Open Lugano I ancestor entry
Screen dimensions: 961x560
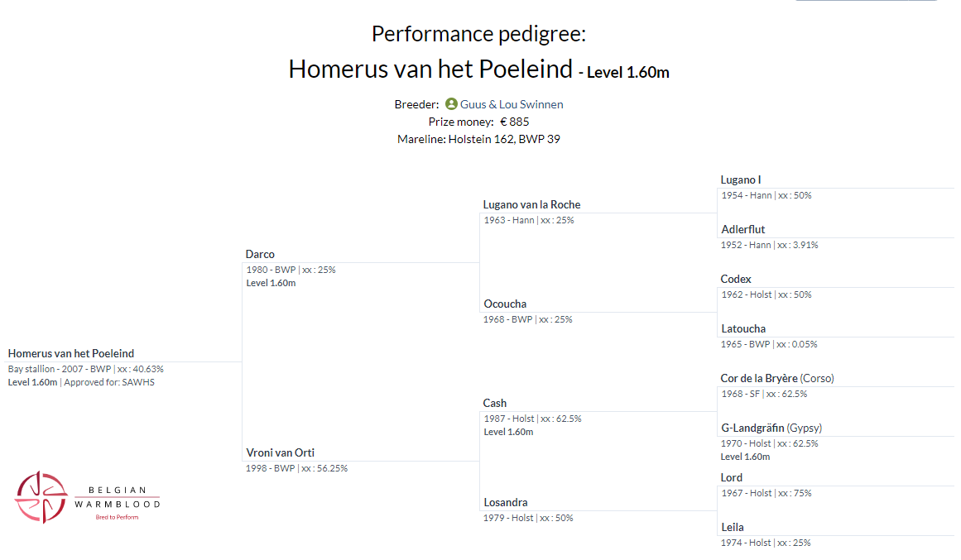tap(740, 179)
